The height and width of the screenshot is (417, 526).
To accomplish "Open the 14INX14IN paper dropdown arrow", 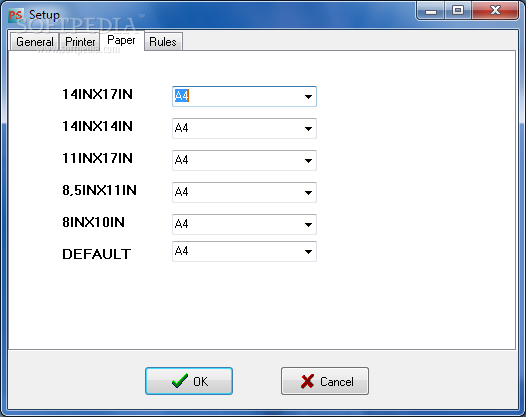I will click(308, 129).
